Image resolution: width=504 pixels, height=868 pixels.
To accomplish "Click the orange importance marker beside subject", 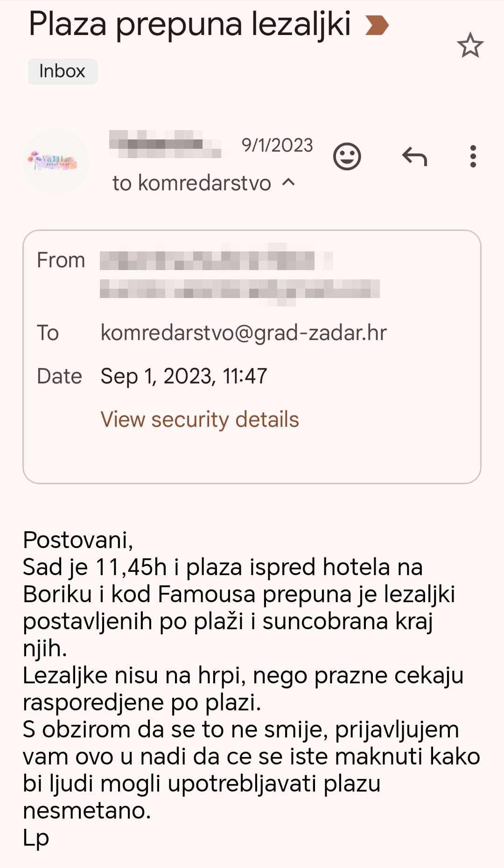I will (376, 25).
